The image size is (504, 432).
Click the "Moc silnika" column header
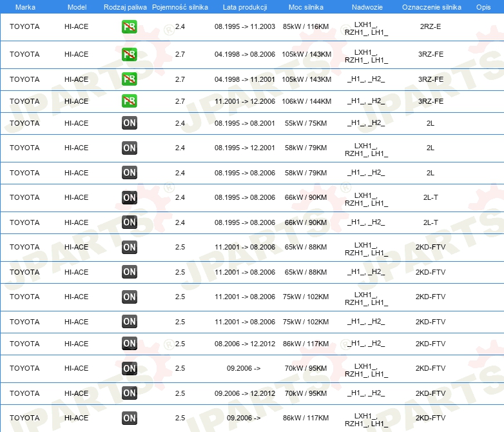306,7
